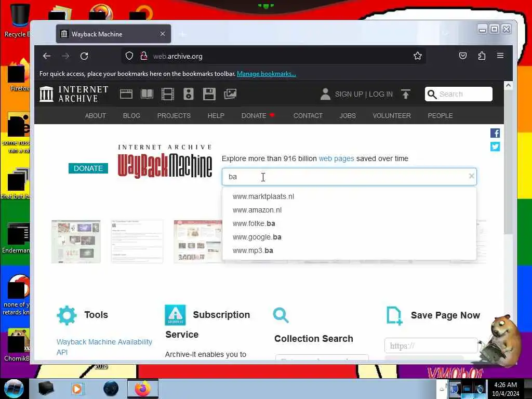Screen dimensions: 532x399
Task: Open the JOBS menu item
Action: tap(348, 116)
